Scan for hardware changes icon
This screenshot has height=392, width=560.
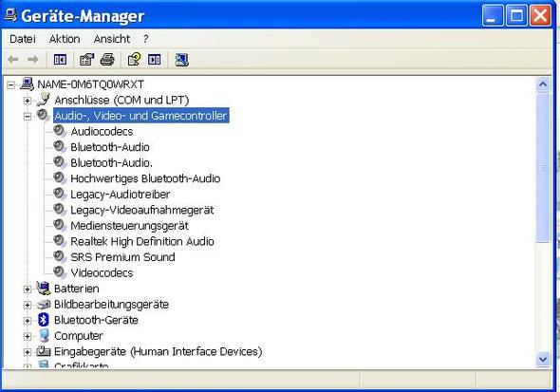pos(181,59)
